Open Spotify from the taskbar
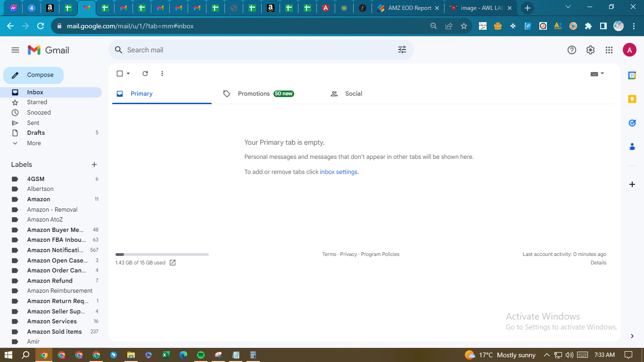644x362 pixels. pyautogui.click(x=201, y=355)
